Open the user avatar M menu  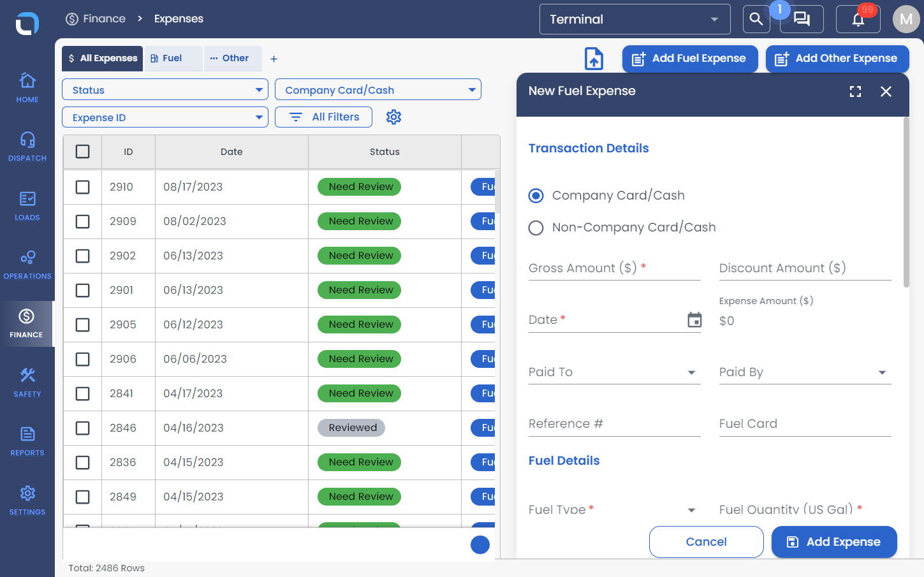click(906, 19)
